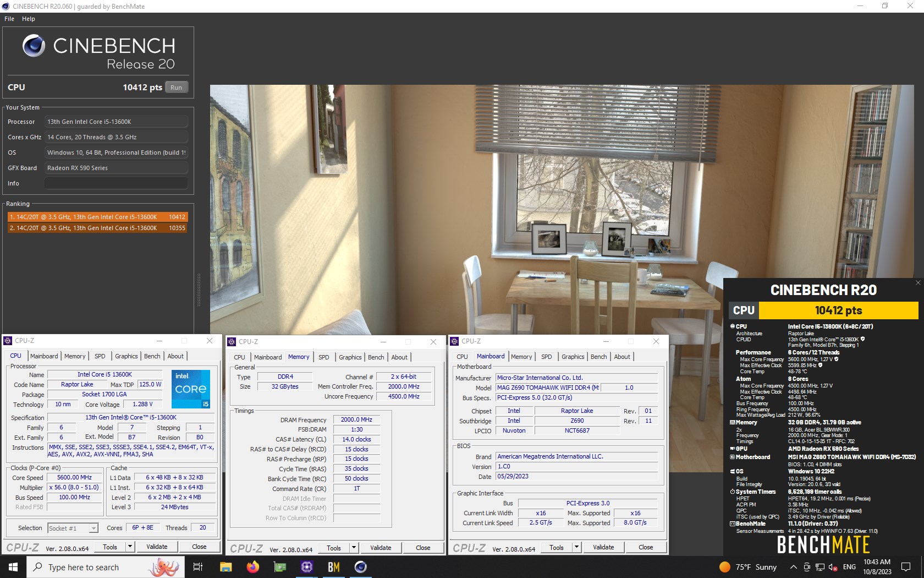Click Close button in left CPU-Z window

coord(199,547)
